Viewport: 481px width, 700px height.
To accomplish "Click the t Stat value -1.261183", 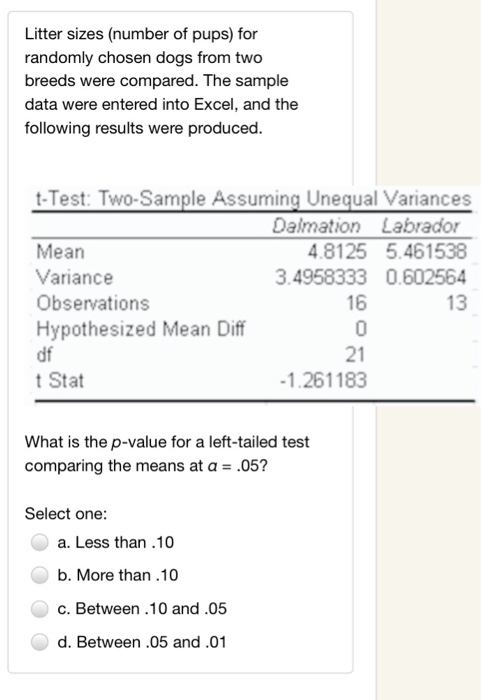I will pyautogui.click(x=323, y=380).
